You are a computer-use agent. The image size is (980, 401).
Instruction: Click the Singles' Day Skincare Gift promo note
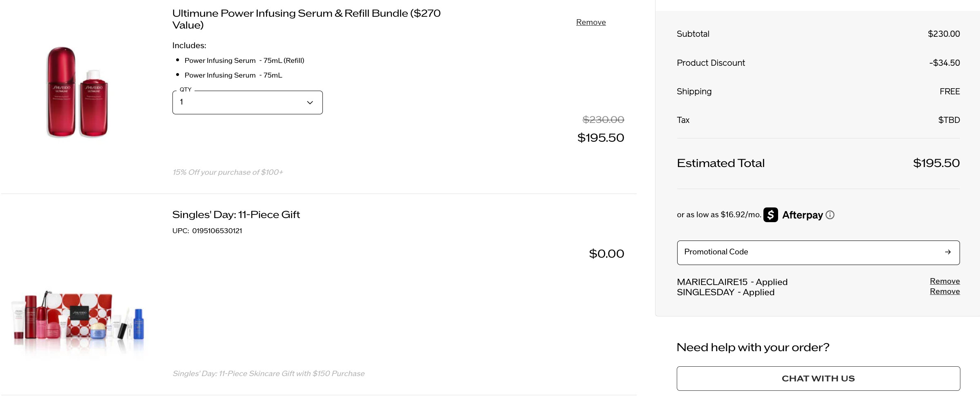(x=268, y=374)
